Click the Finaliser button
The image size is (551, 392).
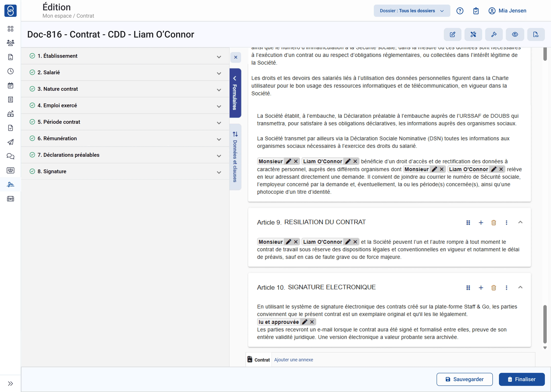(522, 379)
